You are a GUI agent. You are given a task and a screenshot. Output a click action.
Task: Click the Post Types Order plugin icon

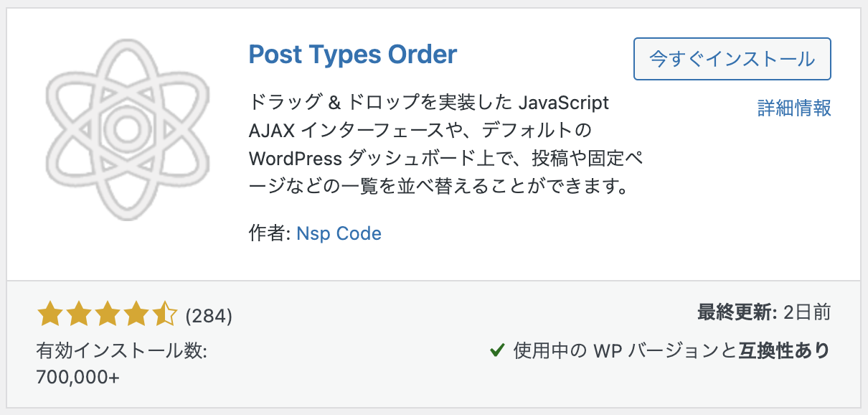pos(128,130)
